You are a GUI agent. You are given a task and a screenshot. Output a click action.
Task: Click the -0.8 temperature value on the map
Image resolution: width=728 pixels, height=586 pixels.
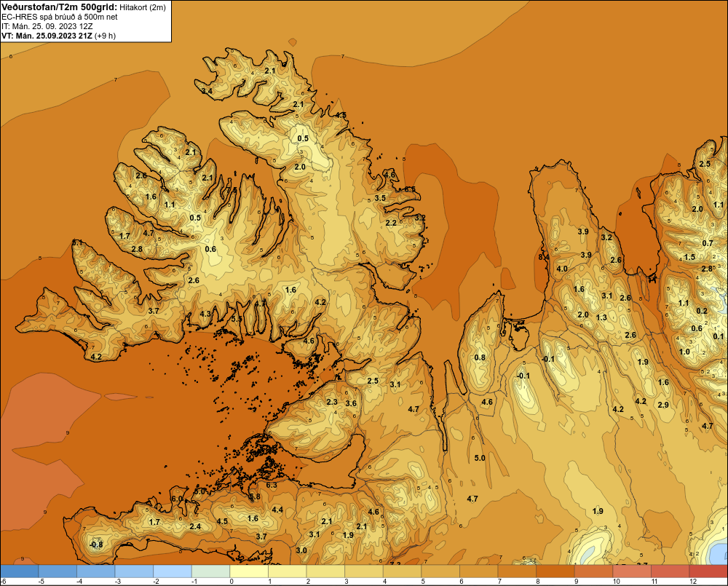click(96, 545)
